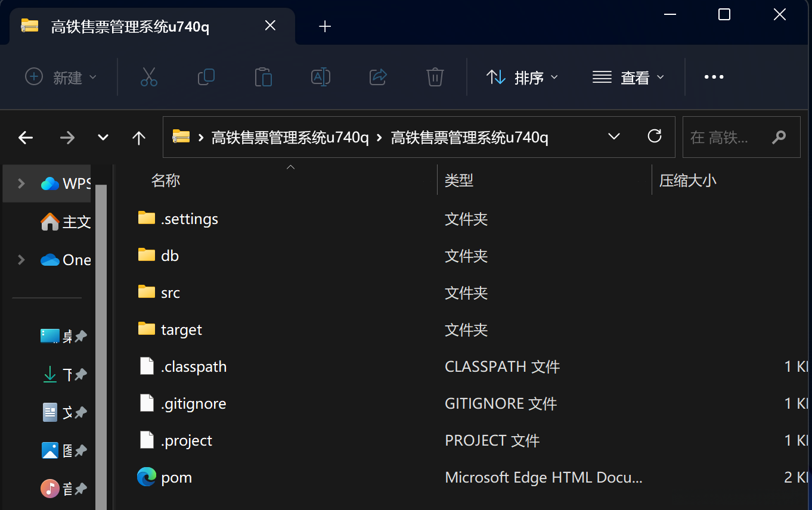Image resolution: width=812 pixels, height=510 pixels.
Task: Click the search box input field
Action: point(727,138)
